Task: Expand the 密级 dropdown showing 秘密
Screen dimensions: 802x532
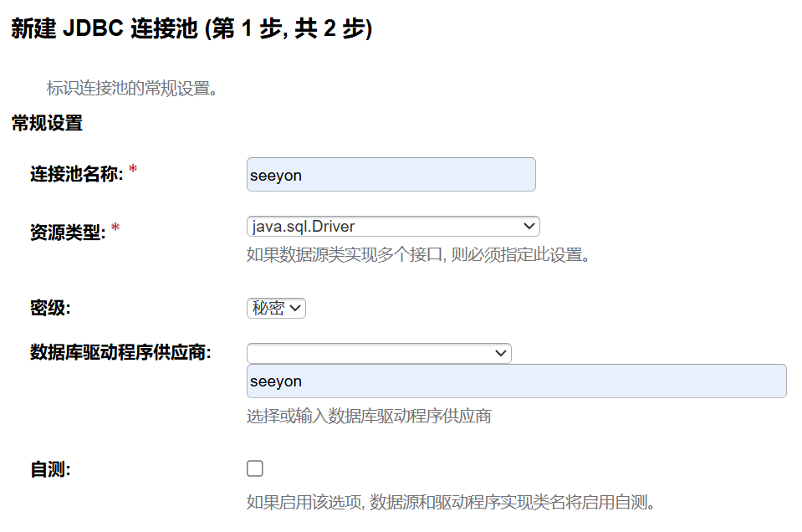Action: [276, 308]
